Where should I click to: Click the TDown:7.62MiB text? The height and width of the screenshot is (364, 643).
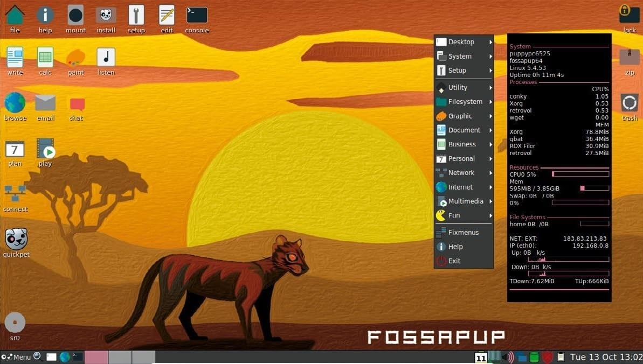(x=532, y=281)
